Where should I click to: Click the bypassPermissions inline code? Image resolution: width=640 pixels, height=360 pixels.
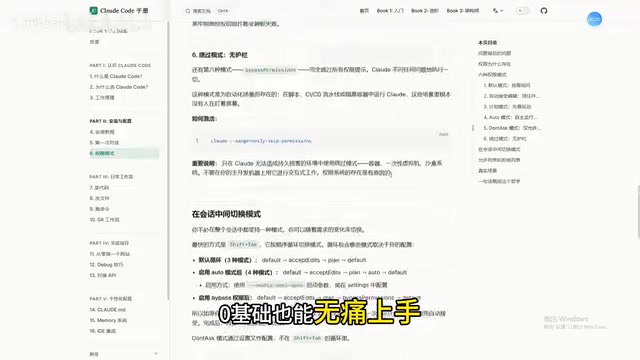click(x=270, y=70)
